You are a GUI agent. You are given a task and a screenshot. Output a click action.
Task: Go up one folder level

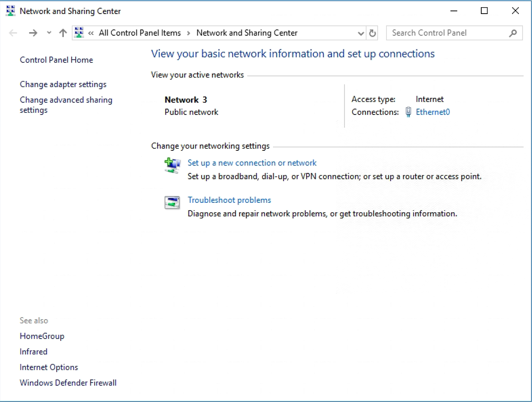point(63,33)
